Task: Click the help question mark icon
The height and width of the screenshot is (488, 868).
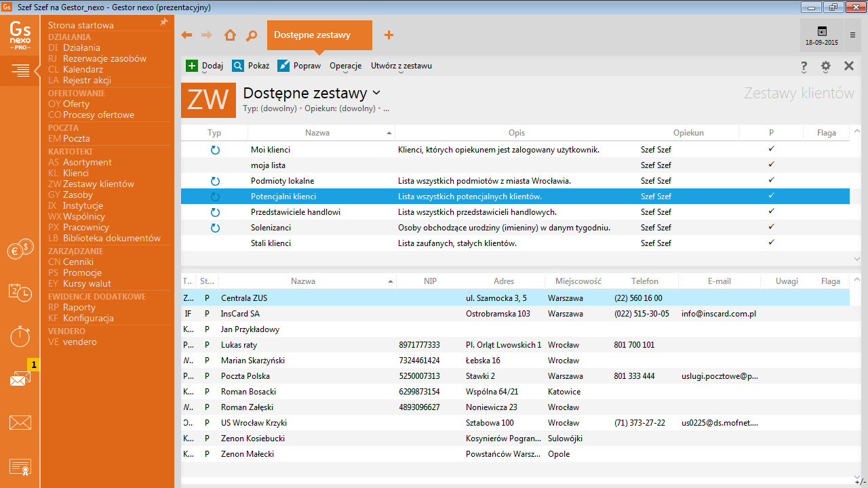Action: tap(804, 66)
